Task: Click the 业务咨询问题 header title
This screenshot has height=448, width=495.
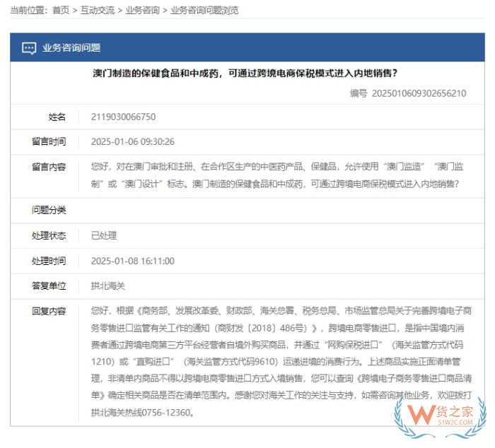Action: pyautogui.click(x=71, y=48)
